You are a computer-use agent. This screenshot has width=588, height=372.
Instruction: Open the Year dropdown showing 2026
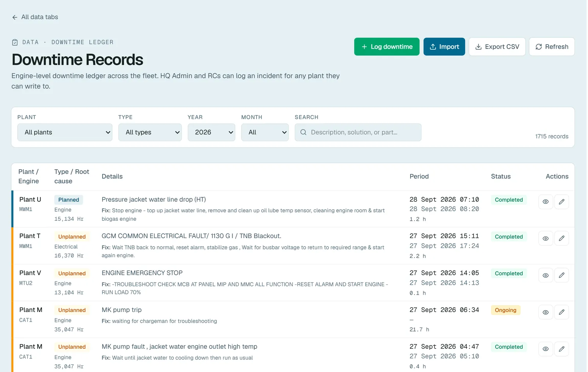coord(211,132)
